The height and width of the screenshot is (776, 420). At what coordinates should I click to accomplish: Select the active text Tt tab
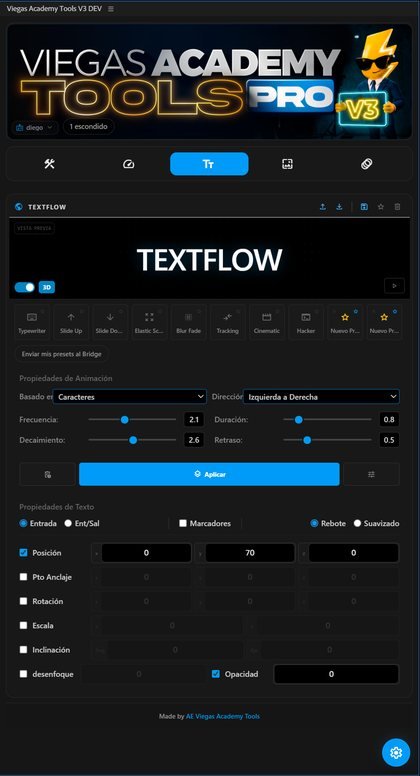pyautogui.click(x=209, y=164)
